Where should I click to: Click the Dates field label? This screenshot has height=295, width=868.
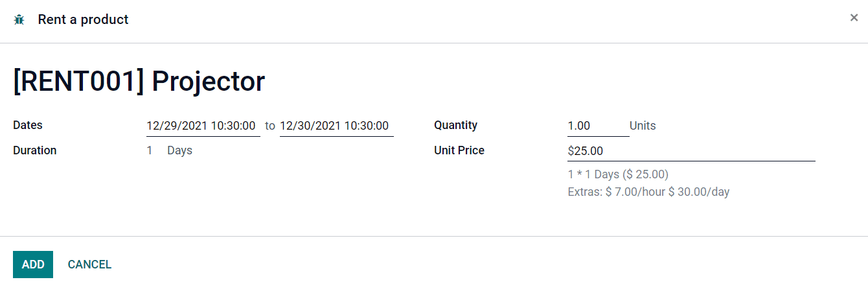28,125
